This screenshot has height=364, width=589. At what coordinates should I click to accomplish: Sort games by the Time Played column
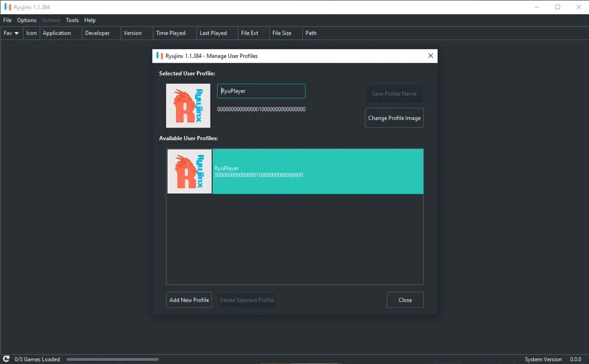tap(170, 33)
